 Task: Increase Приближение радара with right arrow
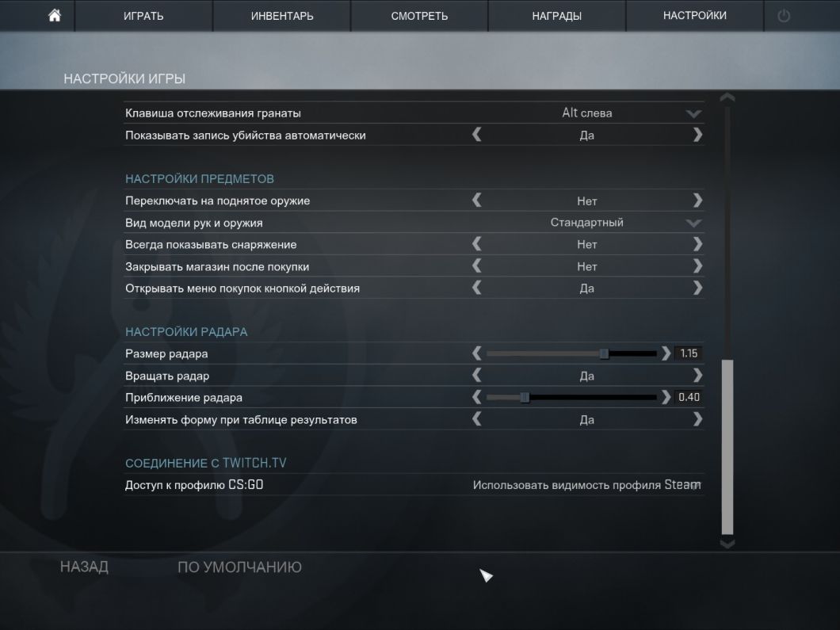tap(666, 397)
